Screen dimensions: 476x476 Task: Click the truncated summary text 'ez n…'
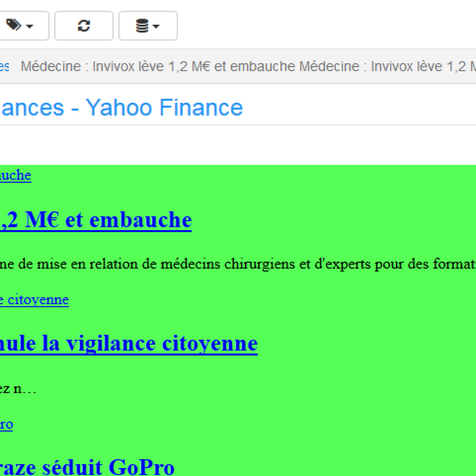pos(18,389)
